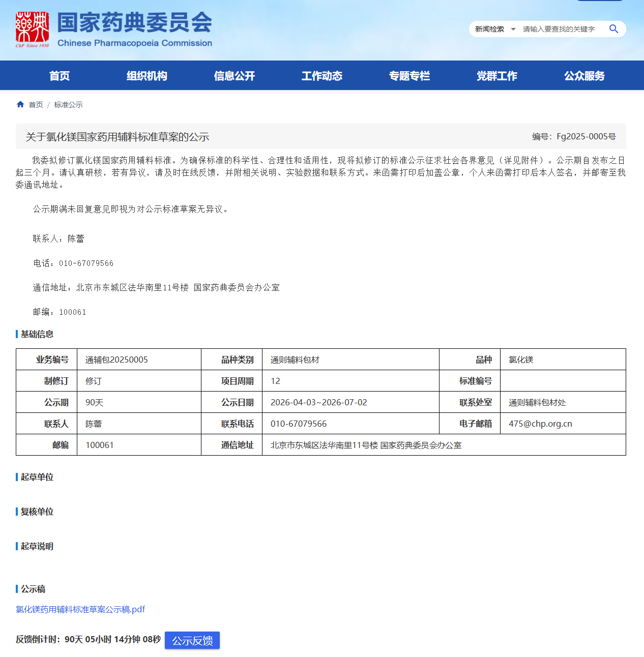Click the 国家药典委员会 site title text
The height and width of the screenshot is (657, 644).
click(134, 23)
